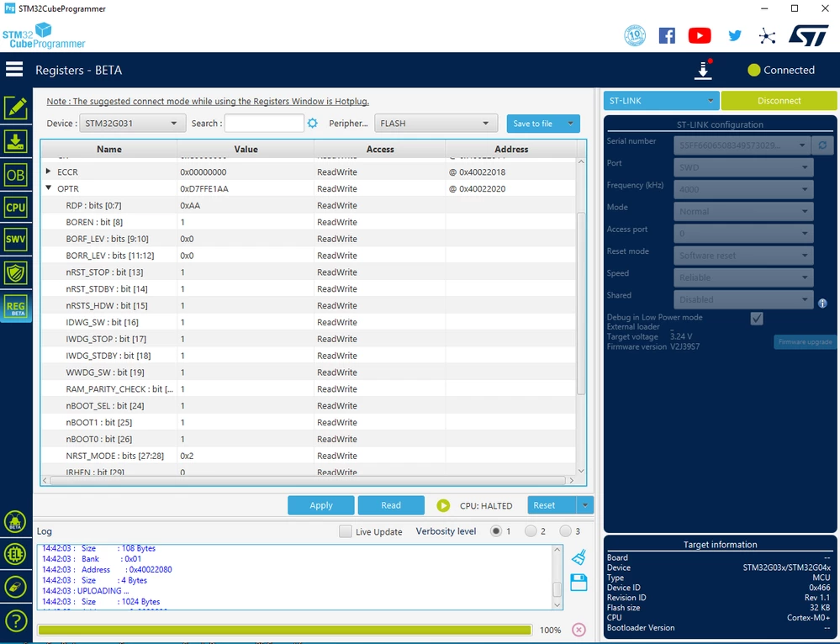Select the nBOOT_SEL : bit [24] row
The height and width of the screenshot is (644, 840).
pyautogui.click(x=309, y=405)
